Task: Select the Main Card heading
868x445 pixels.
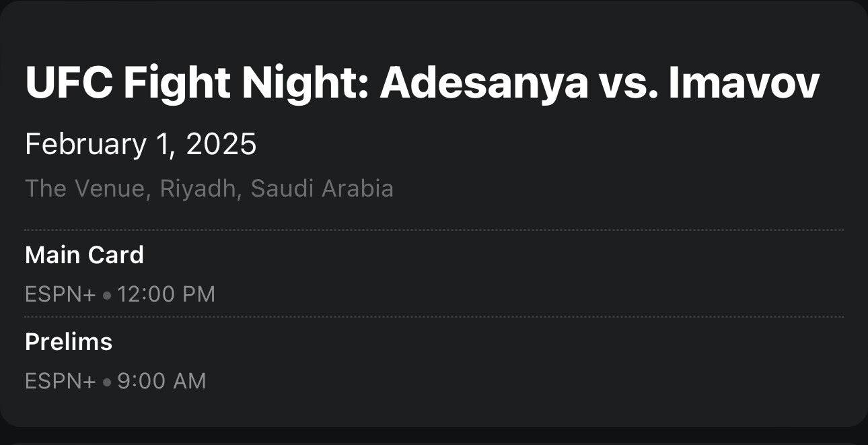Action: coord(84,255)
